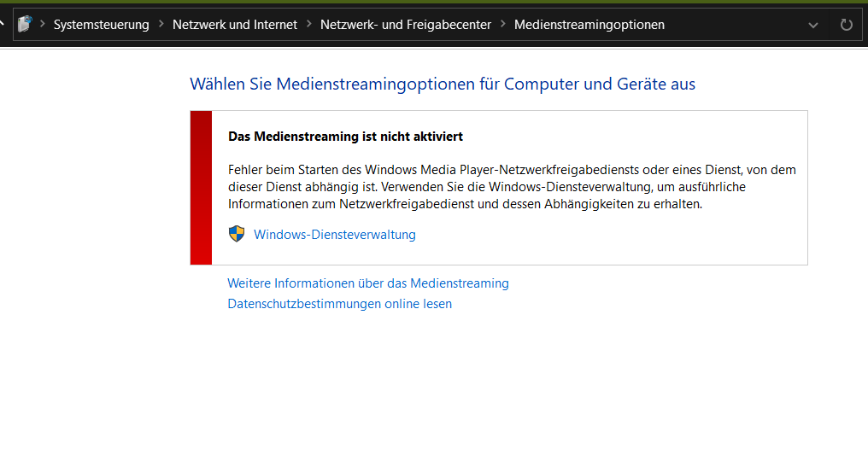The height and width of the screenshot is (449, 868).
Task: Click the refresh icon in address bar
Action: [x=846, y=25]
